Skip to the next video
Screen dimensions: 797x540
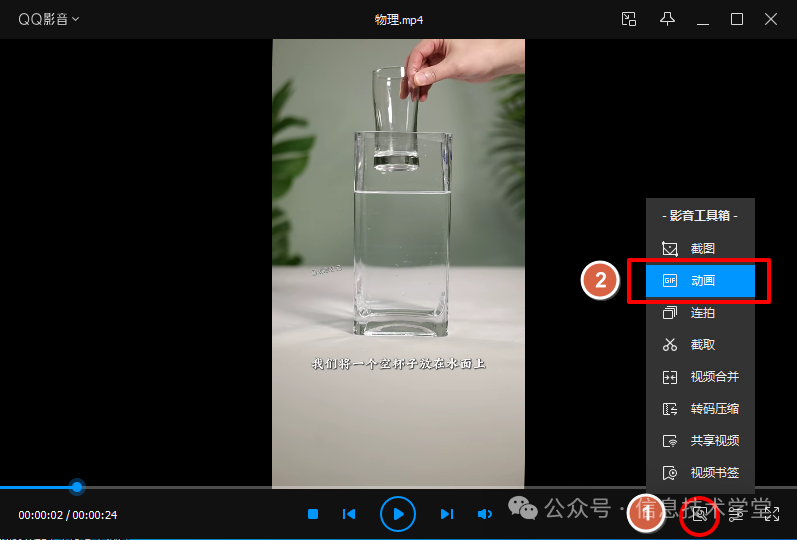pos(447,514)
